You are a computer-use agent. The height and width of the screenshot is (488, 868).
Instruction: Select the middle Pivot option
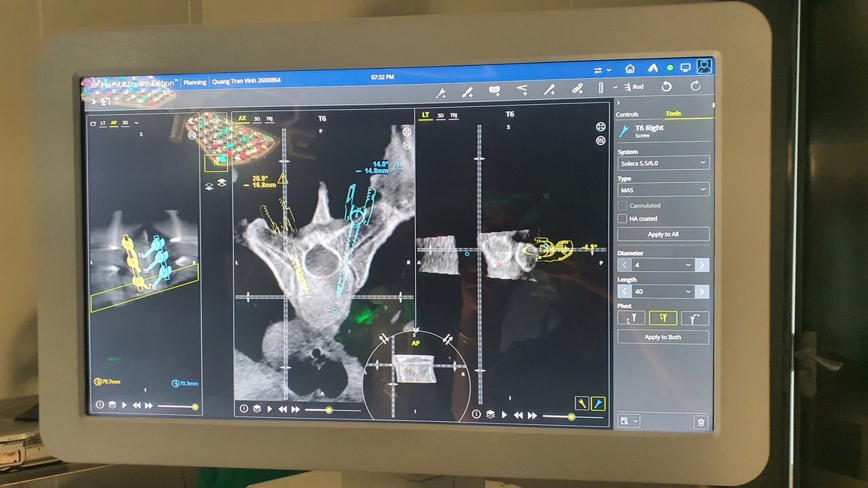tap(663, 317)
